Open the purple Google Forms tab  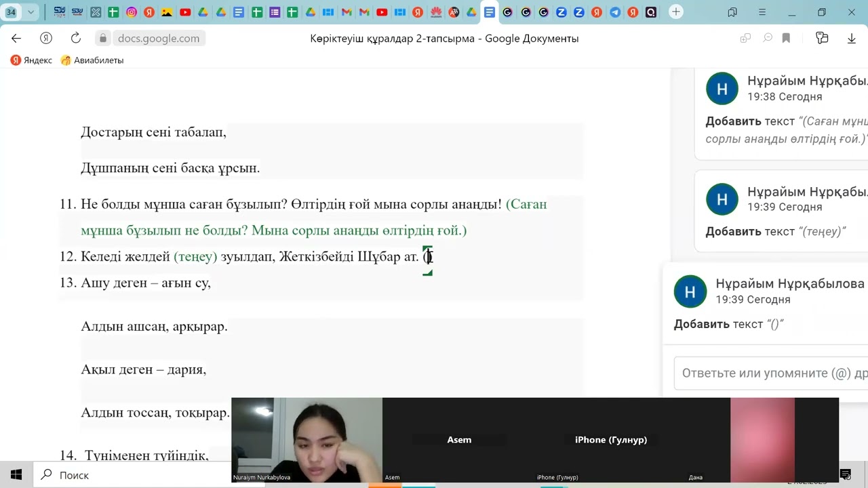[x=274, y=12]
